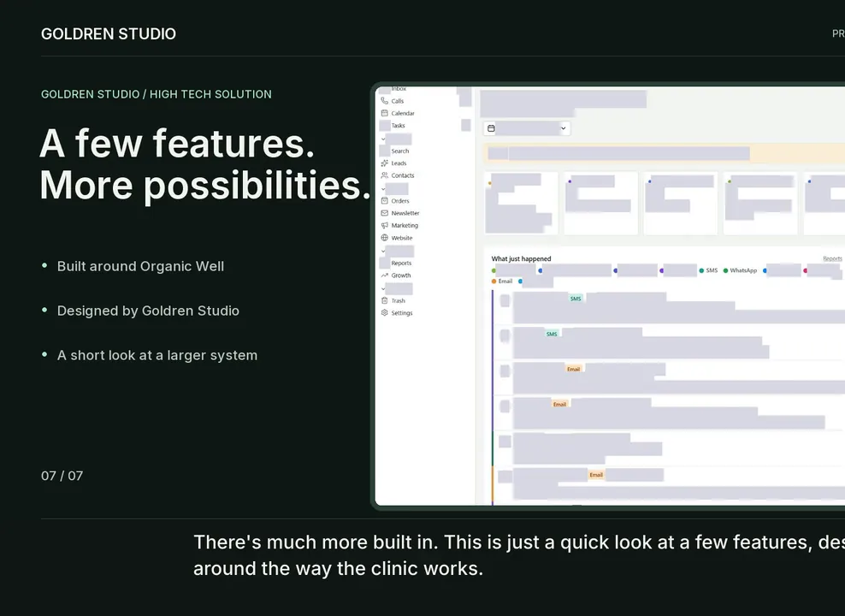Open Calls via the phone icon
The width and height of the screenshot is (845, 616).
[x=384, y=101]
